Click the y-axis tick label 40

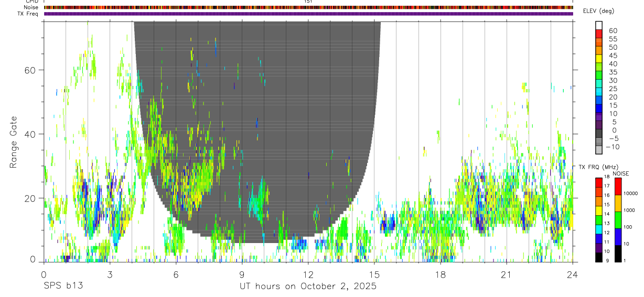[x=30, y=134]
